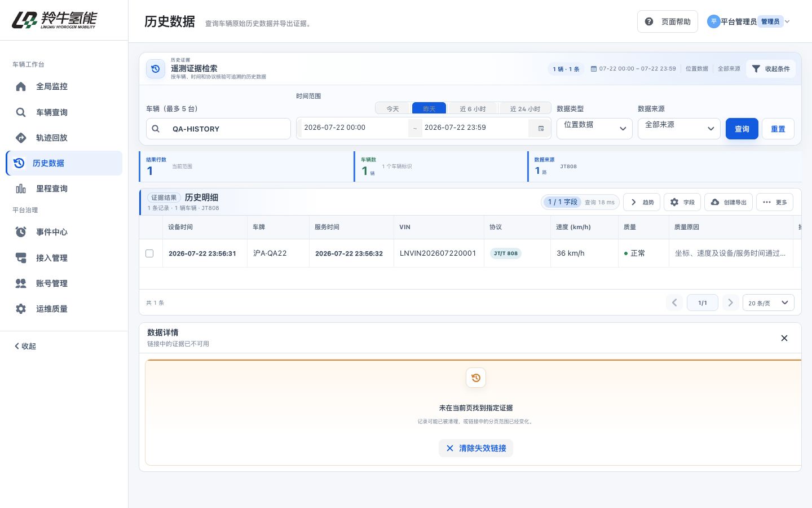Click the VIN LNVIN202607220001 cell
This screenshot has width=812, height=508.
point(438,253)
